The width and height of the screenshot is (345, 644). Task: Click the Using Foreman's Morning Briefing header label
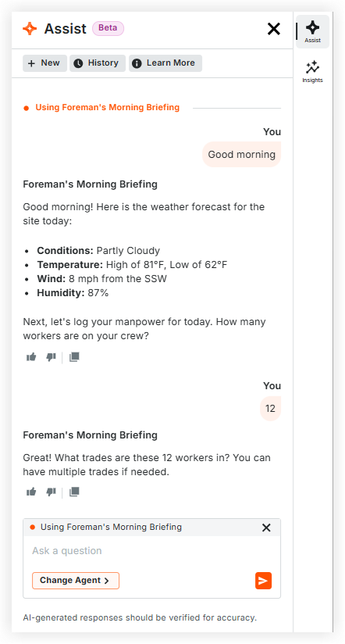(x=107, y=108)
